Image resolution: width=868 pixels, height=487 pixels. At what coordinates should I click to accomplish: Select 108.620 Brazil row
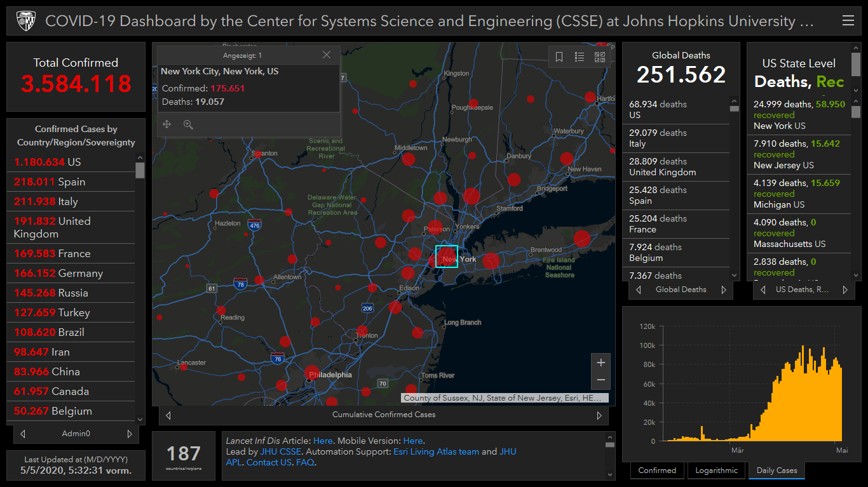tap(71, 332)
